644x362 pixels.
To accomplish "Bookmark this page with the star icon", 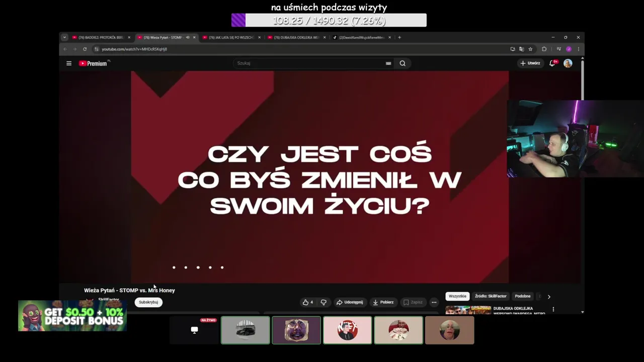I will (x=530, y=49).
